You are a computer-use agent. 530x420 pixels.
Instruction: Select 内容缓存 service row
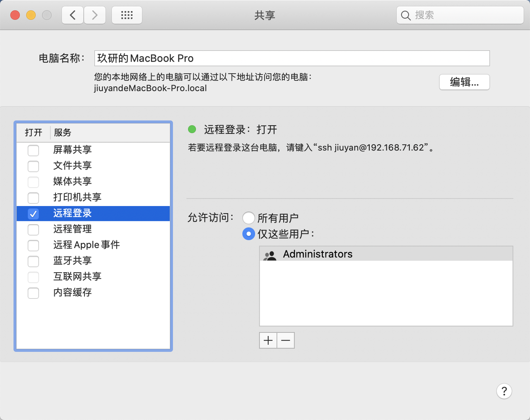(x=72, y=293)
